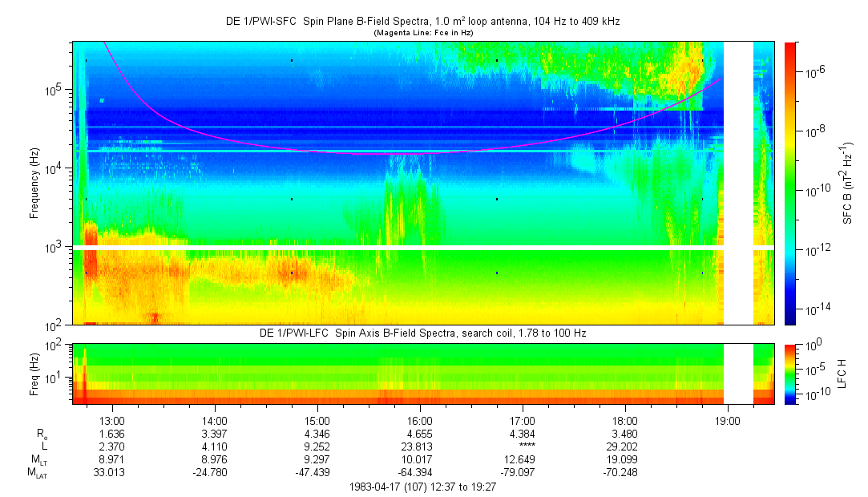868x497 pixels.
Task: Click the DE 1/PWI-LFC Spin Axis panel title
Action: [422, 333]
